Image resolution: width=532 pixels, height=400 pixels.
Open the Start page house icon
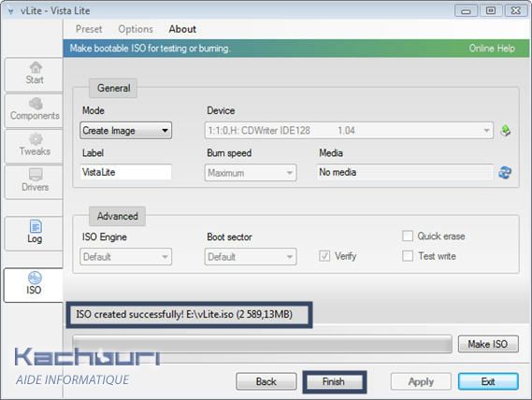coord(36,67)
